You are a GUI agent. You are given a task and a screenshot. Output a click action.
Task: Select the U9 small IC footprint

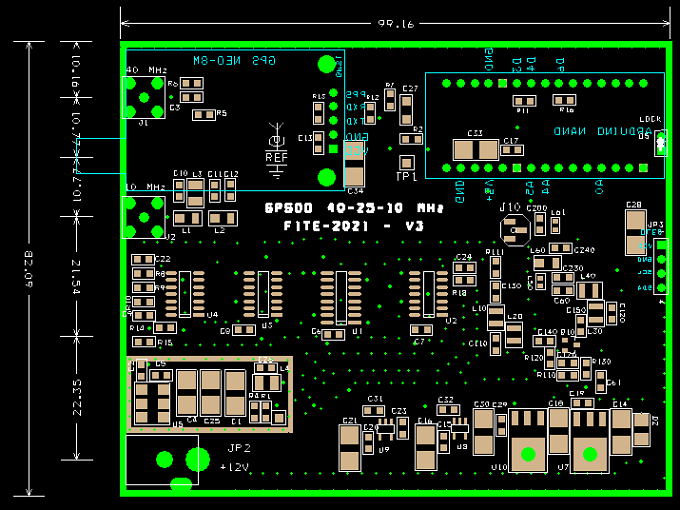[x=385, y=428]
